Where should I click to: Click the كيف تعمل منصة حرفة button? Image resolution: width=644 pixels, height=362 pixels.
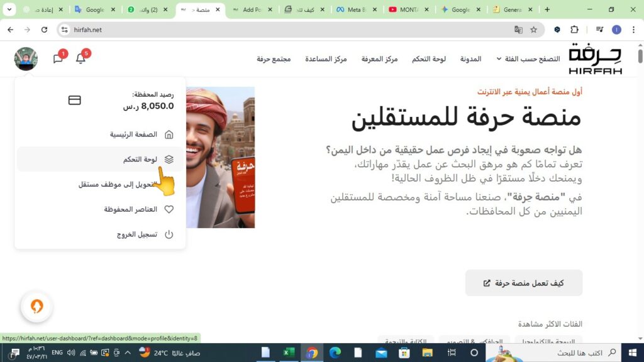[523, 283]
